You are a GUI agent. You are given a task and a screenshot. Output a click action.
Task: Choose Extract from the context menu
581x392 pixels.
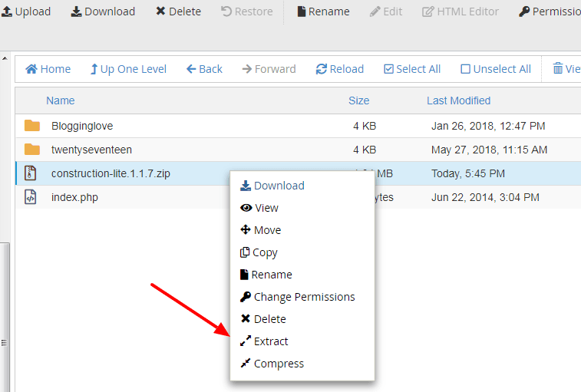pyautogui.click(x=271, y=341)
